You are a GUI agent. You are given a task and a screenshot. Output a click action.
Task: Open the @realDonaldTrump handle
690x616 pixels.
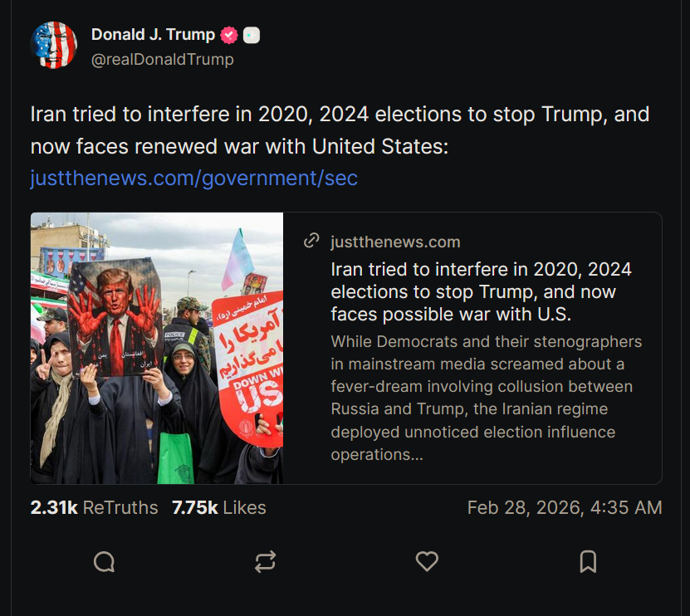(x=162, y=60)
